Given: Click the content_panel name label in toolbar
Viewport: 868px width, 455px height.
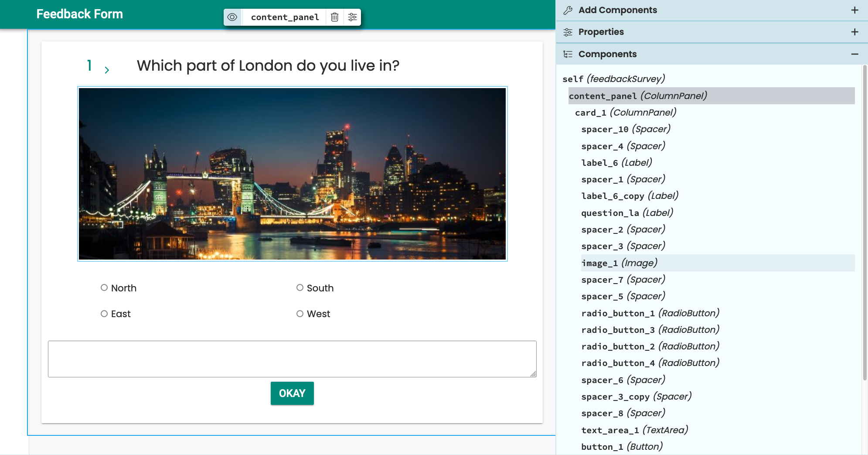Looking at the screenshot, I should [285, 17].
